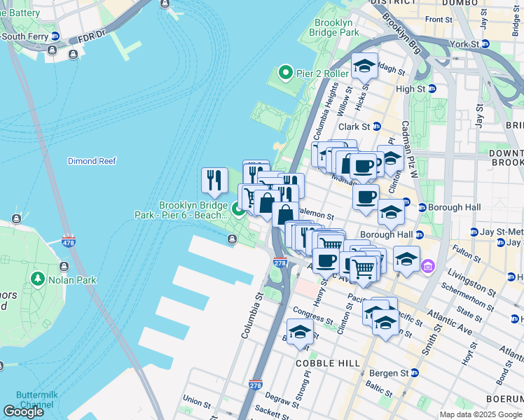Click the Smith St label

click(x=432, y=340)
